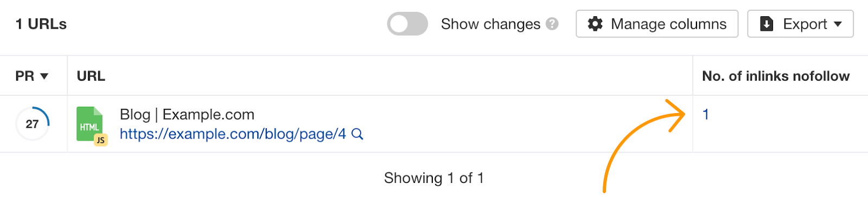Image resolution: width=868 pixels, height=197 pixels.
Task: Click the PR 27 rating circle
Action: pos(33,124)
